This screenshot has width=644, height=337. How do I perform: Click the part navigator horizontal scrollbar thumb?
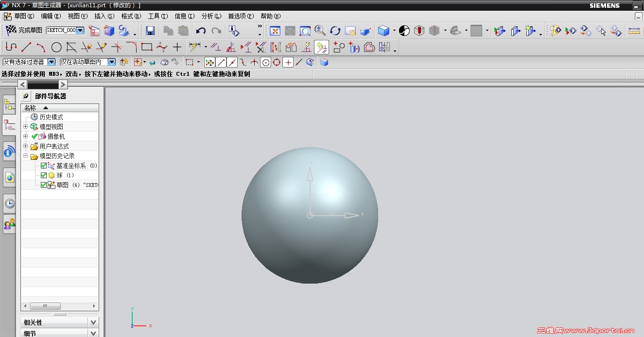[45, 306]
